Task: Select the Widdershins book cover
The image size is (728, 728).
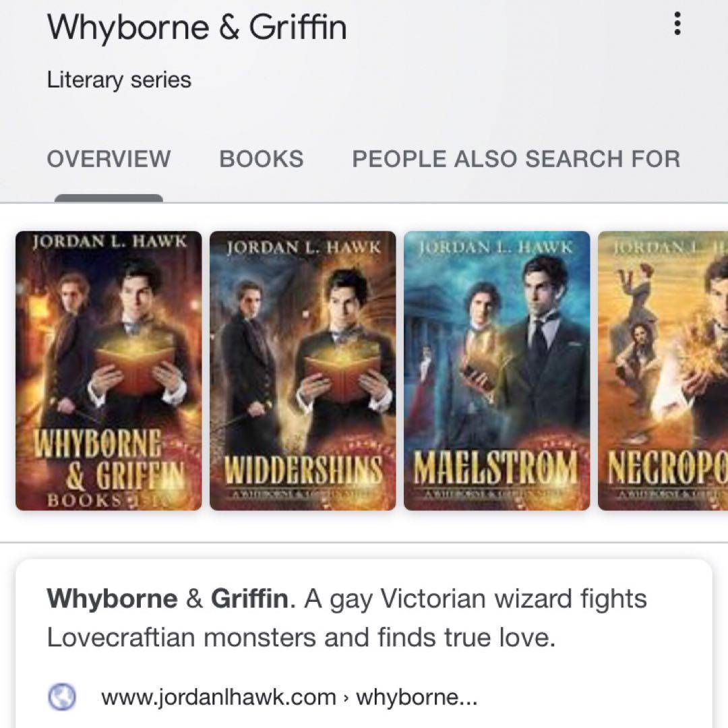Action: click(x=303, y=371)
